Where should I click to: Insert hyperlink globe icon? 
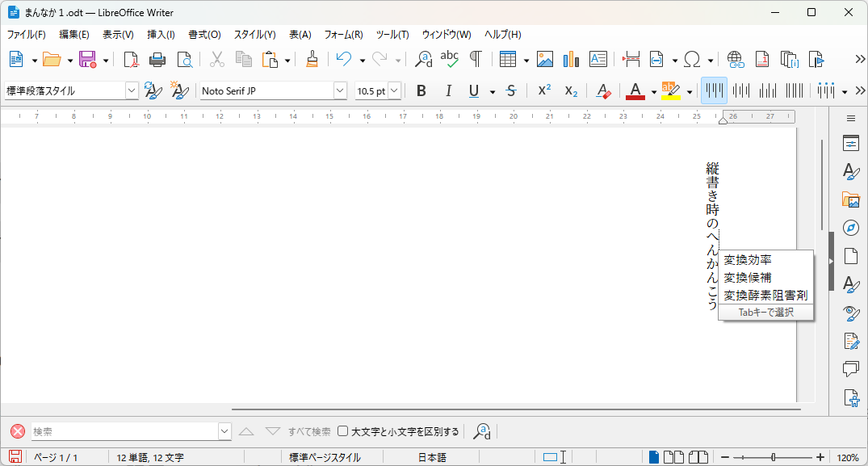735,59
